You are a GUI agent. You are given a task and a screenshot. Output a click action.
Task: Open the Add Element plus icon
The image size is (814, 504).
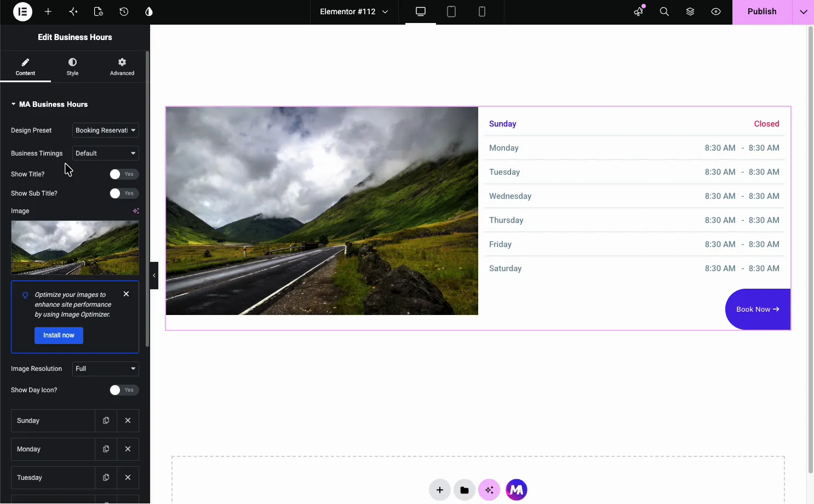coord(48,12)
